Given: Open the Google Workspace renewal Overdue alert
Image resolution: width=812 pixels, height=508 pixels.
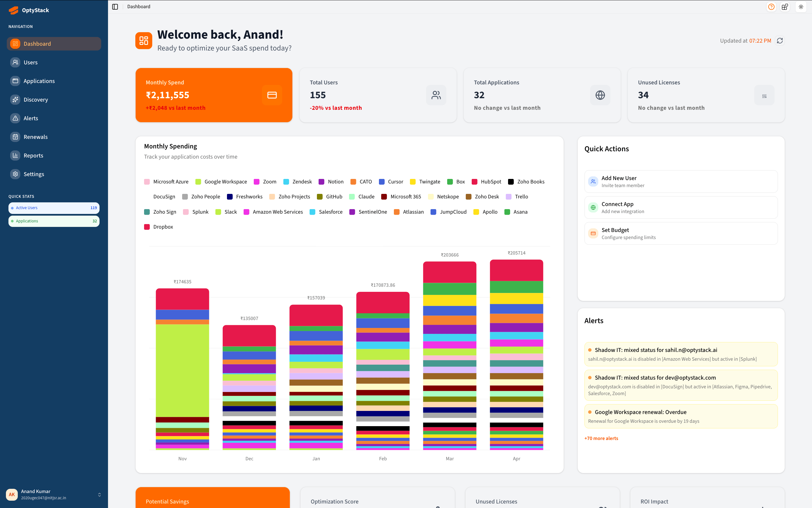Looking at the screenshot, I should click(681, 416).
